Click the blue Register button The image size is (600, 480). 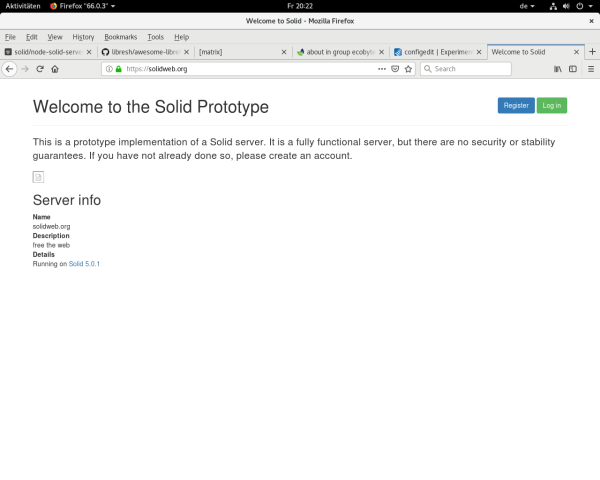click(x=516, y=105)
